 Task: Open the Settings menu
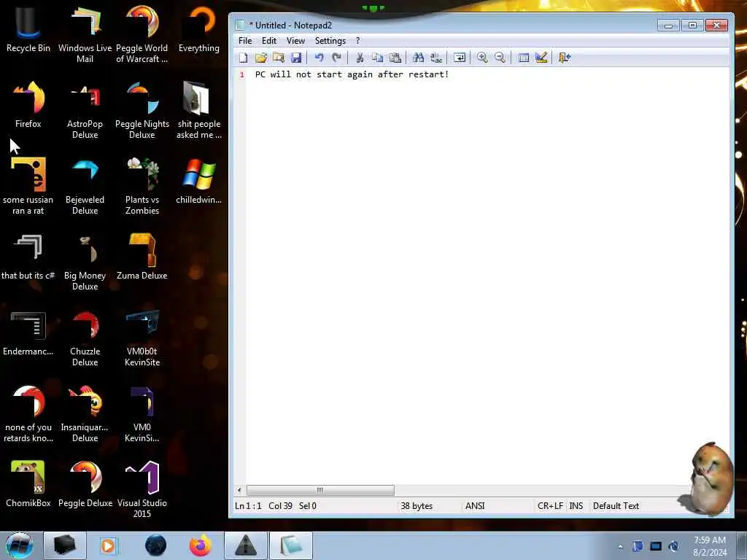tap(330, 41)
